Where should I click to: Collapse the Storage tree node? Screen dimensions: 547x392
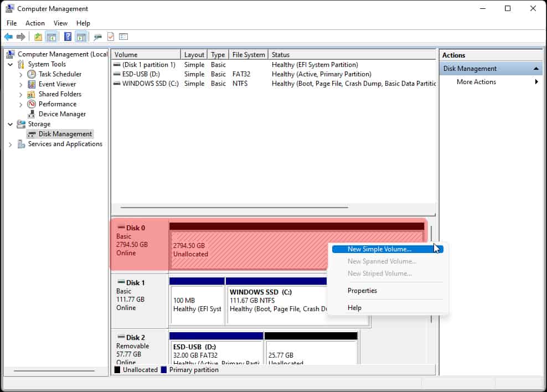click(x=10, y=124)
